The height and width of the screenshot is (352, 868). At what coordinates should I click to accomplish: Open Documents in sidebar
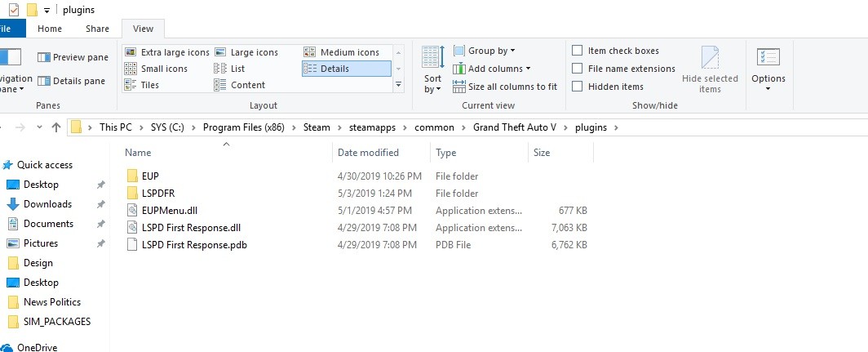(x=48, y=224)
